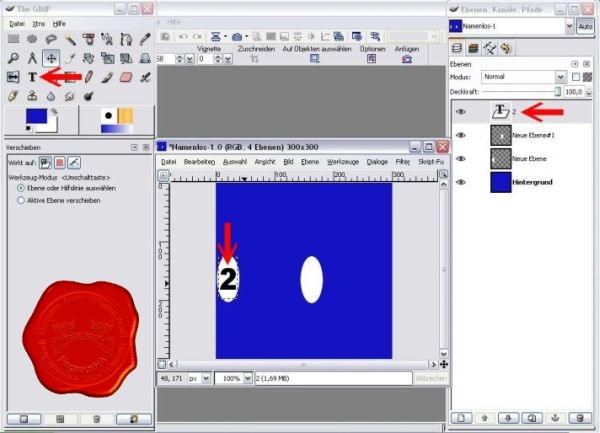Select the Blur/Sharpen droplet tool
Screen dimensions: 600x433
(x=51, y=96)
